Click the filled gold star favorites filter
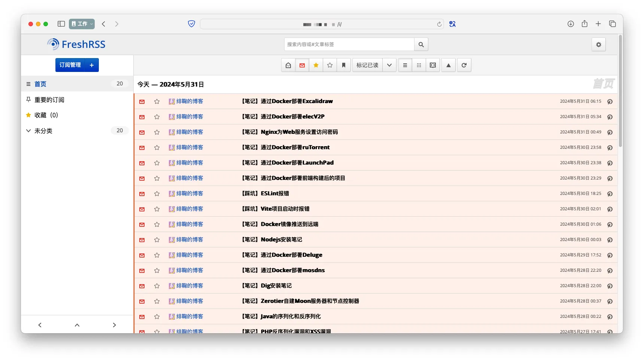The image size is (644, 361). (316, 65)
